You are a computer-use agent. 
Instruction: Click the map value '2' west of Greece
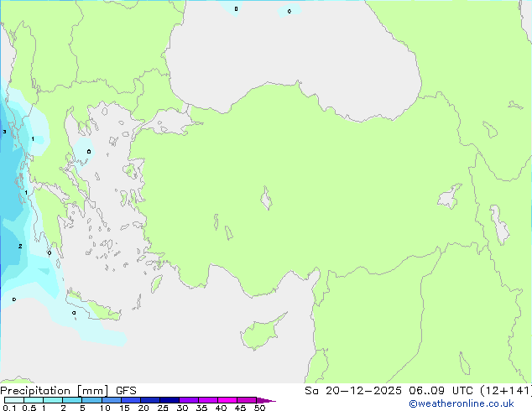[20, 247]
